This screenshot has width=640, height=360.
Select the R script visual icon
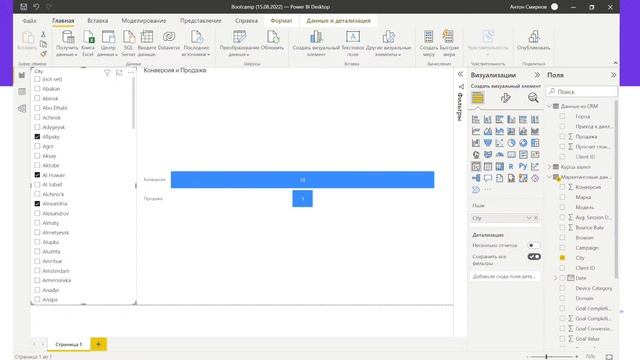[511, 167]
